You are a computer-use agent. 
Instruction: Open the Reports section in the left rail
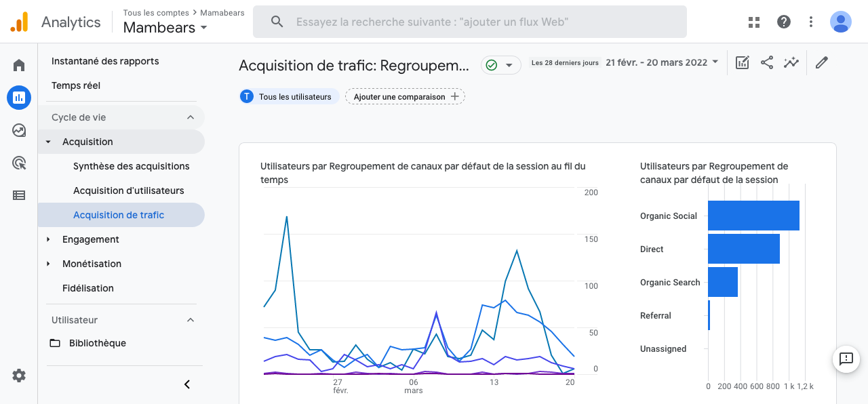[x=19, y=97]
